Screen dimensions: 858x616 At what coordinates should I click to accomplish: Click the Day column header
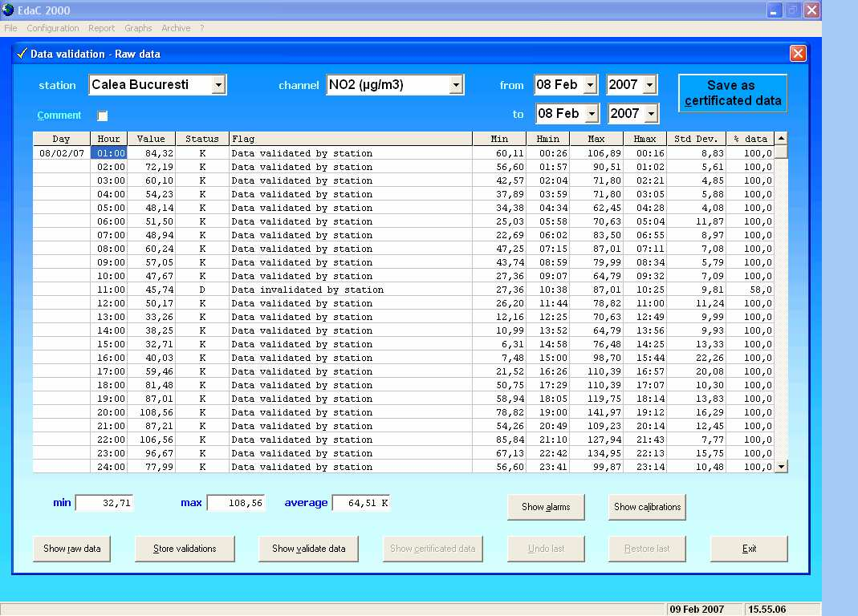coord(61,139)
